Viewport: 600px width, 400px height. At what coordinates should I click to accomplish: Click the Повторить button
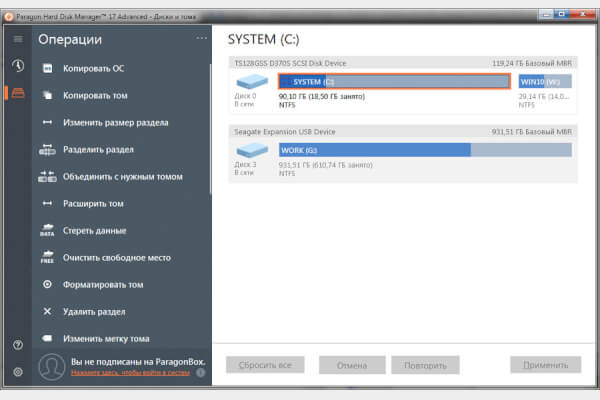[x=426, y=365]
